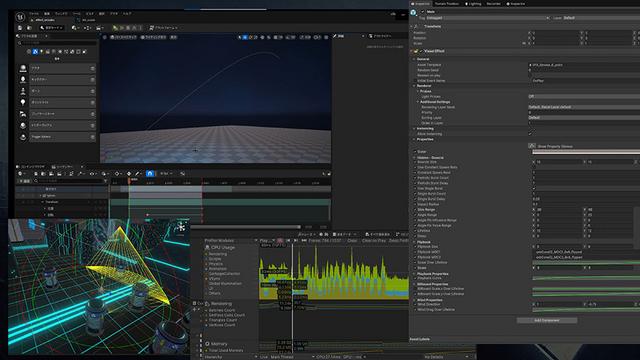Click the blue highlighted snapping icon in Sequencer toolbar
The width and height of the screenshot is (640, 360).
point(150,173)
